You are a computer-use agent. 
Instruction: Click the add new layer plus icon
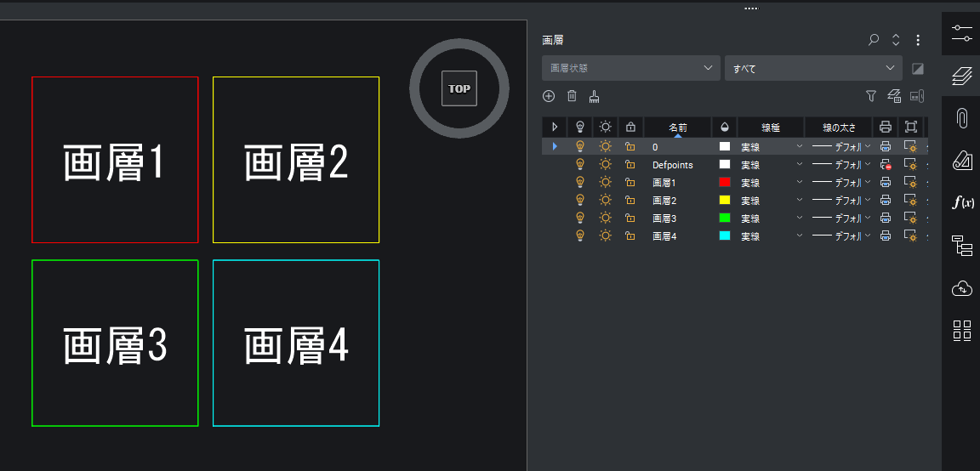(x=549, y=97)
